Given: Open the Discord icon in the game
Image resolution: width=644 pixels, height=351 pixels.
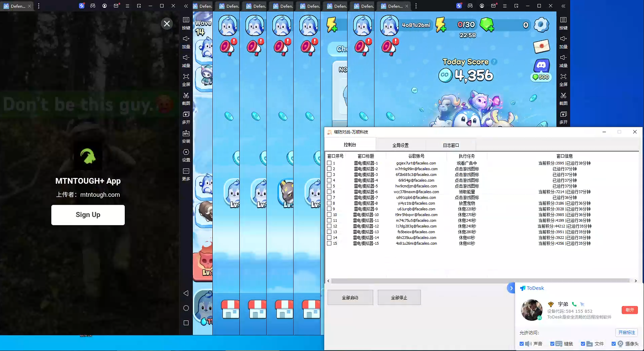Looking at the screenshot, I should 541,66.
